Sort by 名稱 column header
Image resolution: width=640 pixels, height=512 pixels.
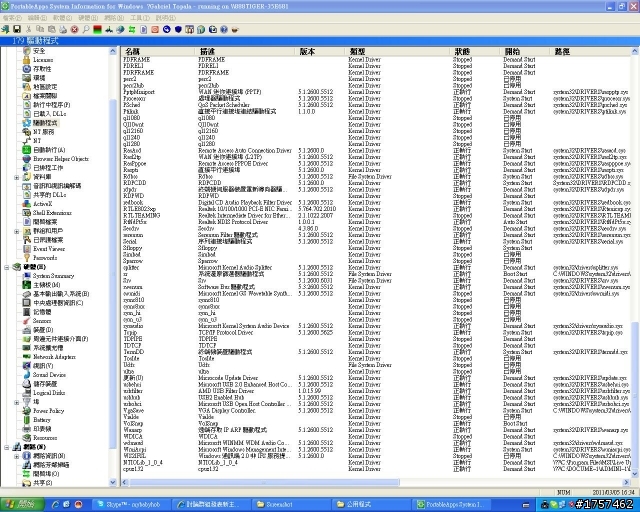pos(158,51)
